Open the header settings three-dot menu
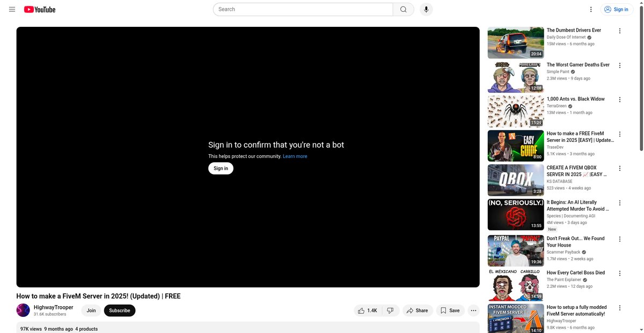Screen dimensions: 644x333 click(591, 9)
